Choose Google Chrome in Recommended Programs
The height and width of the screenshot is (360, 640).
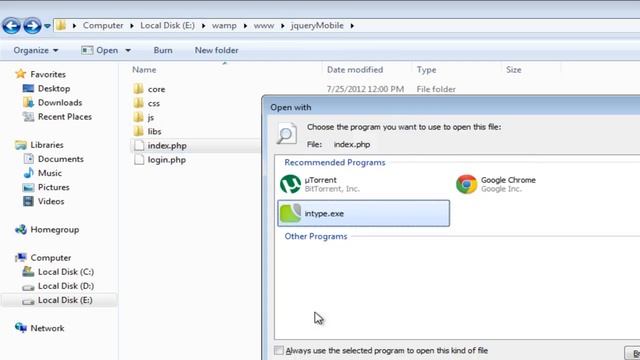coord(496,184)
